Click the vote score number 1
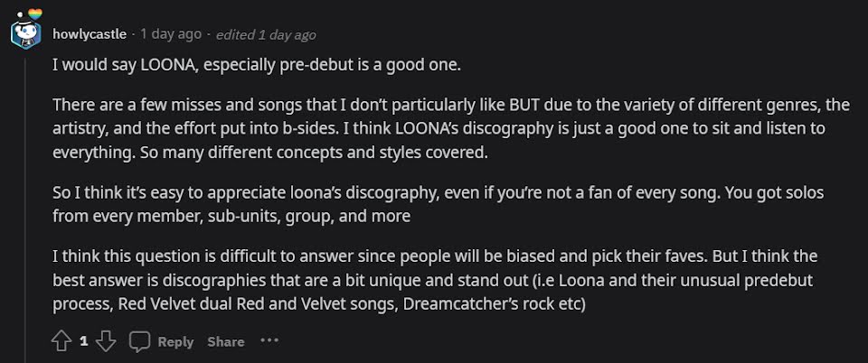 pyautogui.click(x=83, y=341)
